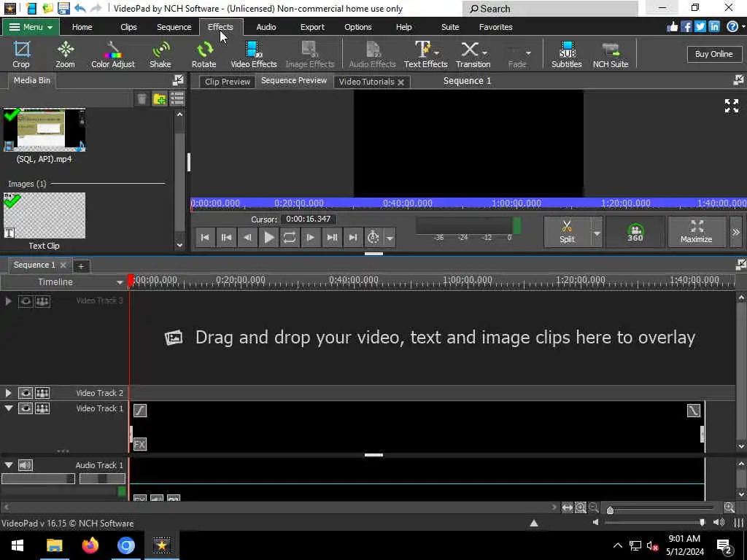Viewport: 747px width, 560px height.
Task: Open the 360 video button
Action: (x=635, y=232)
